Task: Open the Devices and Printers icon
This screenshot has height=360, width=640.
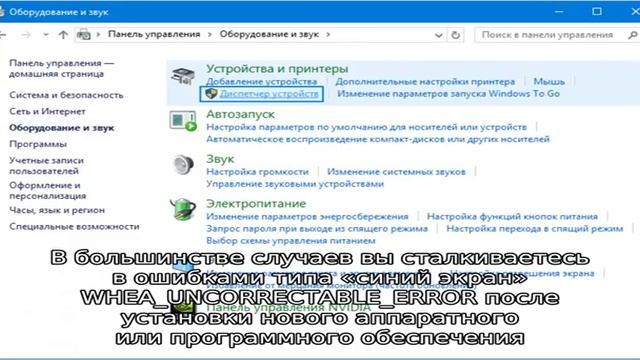Action: click(x=182, y=76)
